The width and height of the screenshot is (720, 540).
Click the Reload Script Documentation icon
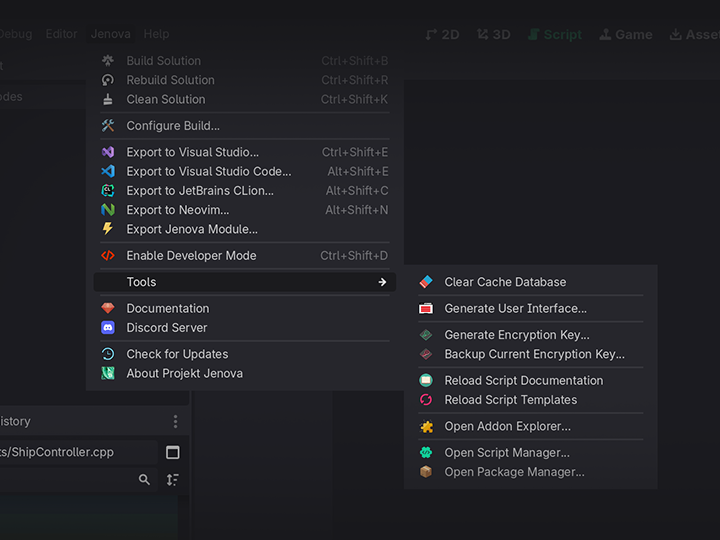click(x=426, y=380)
